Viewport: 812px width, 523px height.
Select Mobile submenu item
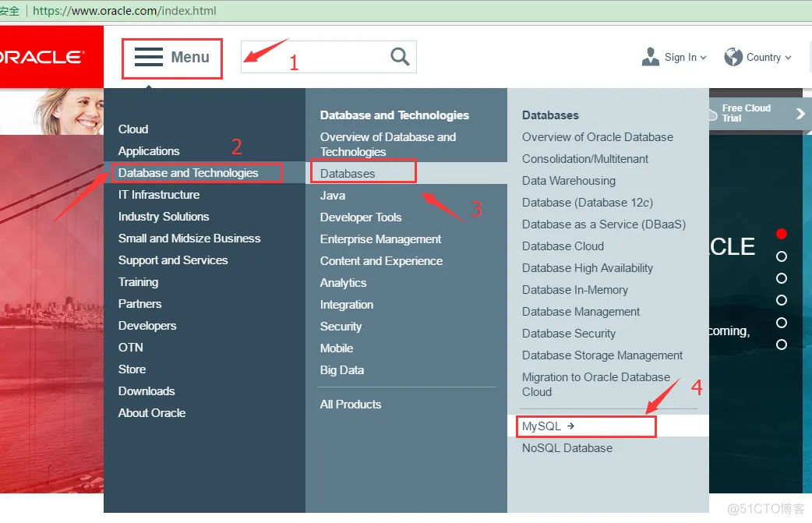[x=337, y=348]
